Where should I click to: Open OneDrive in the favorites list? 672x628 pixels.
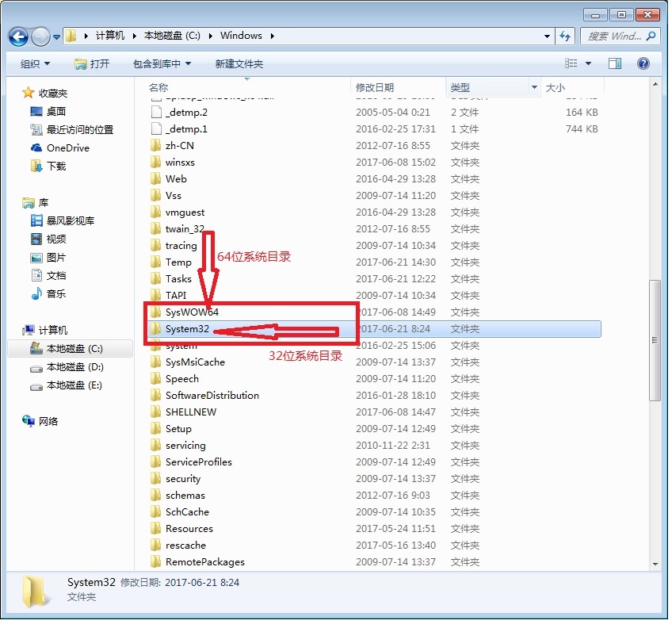[67, 148]
